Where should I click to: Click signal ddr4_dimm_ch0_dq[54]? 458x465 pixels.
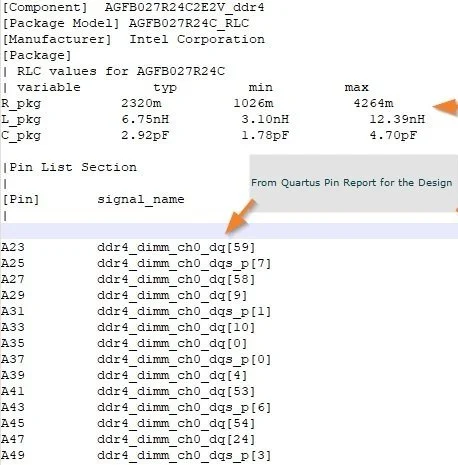[176, 424]
